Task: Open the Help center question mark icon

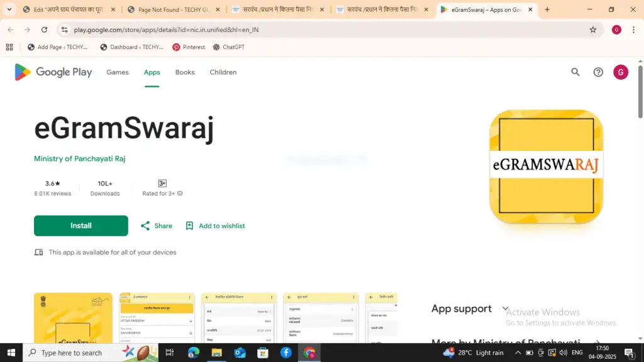Action: [598, 72]
